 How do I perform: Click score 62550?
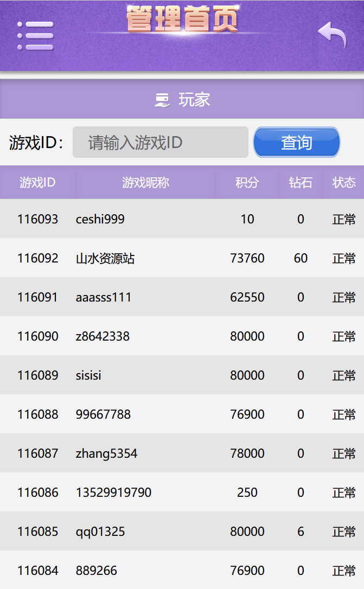tap(247, 297)
